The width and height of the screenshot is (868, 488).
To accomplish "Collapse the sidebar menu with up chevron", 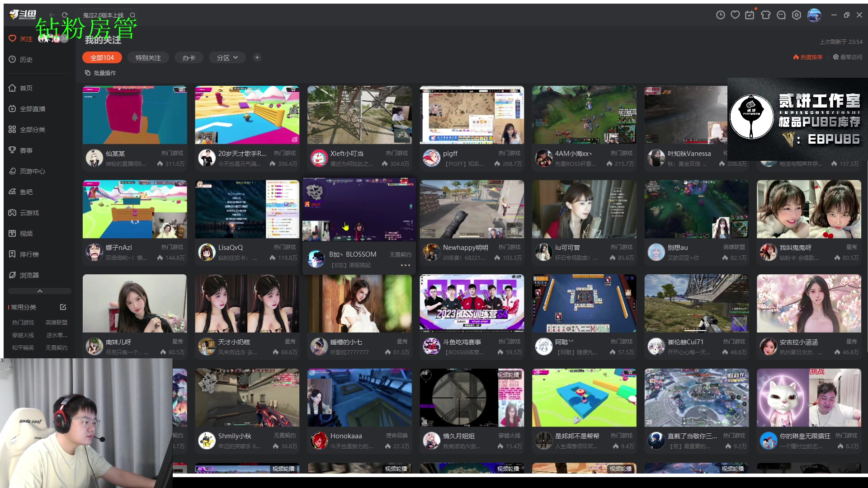I will click(40, 291).
